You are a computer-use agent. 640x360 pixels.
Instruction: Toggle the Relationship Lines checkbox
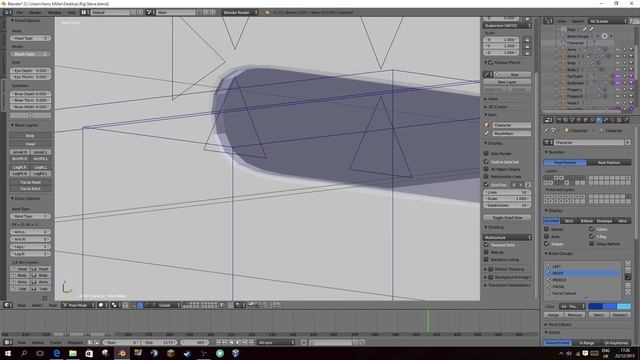click(486, 176)
